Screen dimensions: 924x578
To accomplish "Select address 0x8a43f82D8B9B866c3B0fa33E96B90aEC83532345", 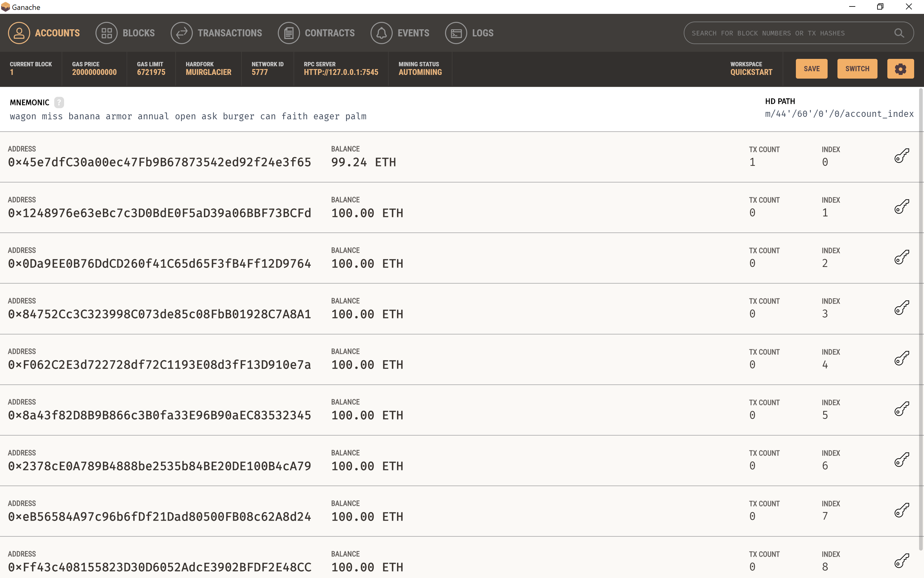I will coord(160,415).
